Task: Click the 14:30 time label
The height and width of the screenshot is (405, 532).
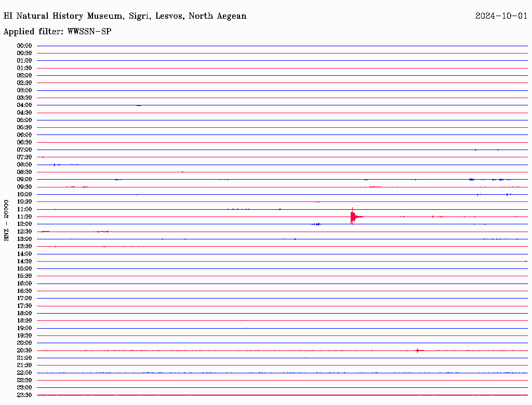Action: [24, 261]
